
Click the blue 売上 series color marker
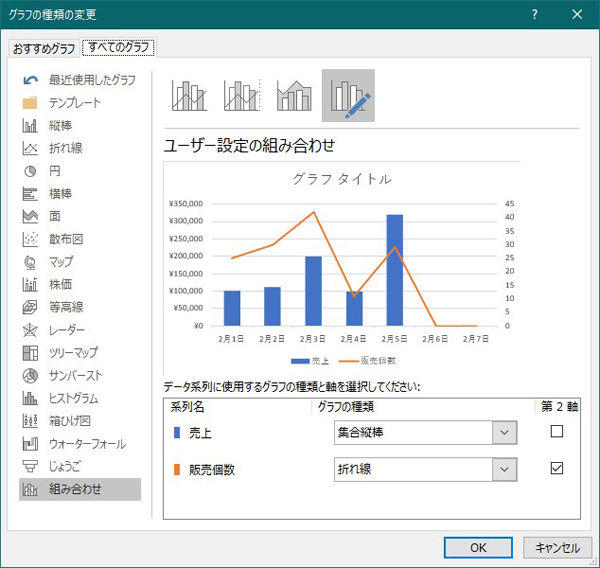tap(177, 432)
